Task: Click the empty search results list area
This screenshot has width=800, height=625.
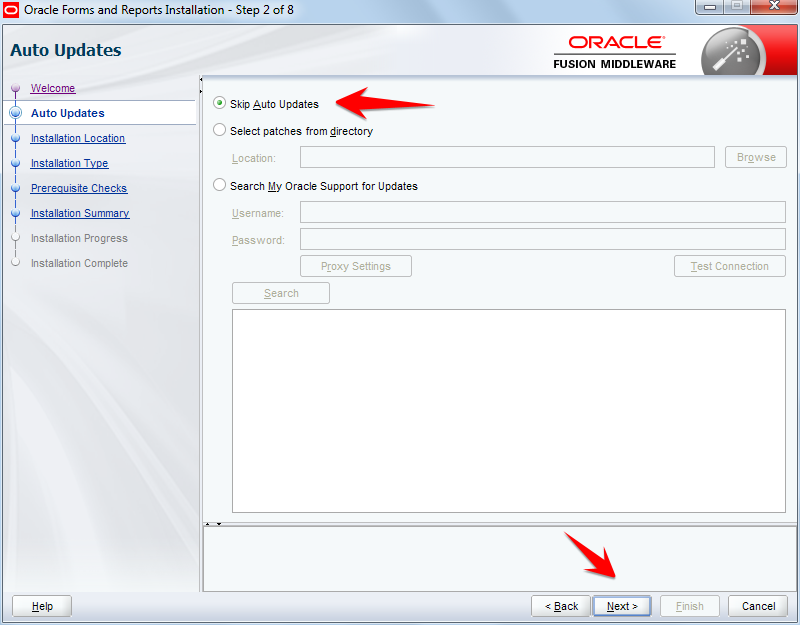Action: click(x=509, y=411)
